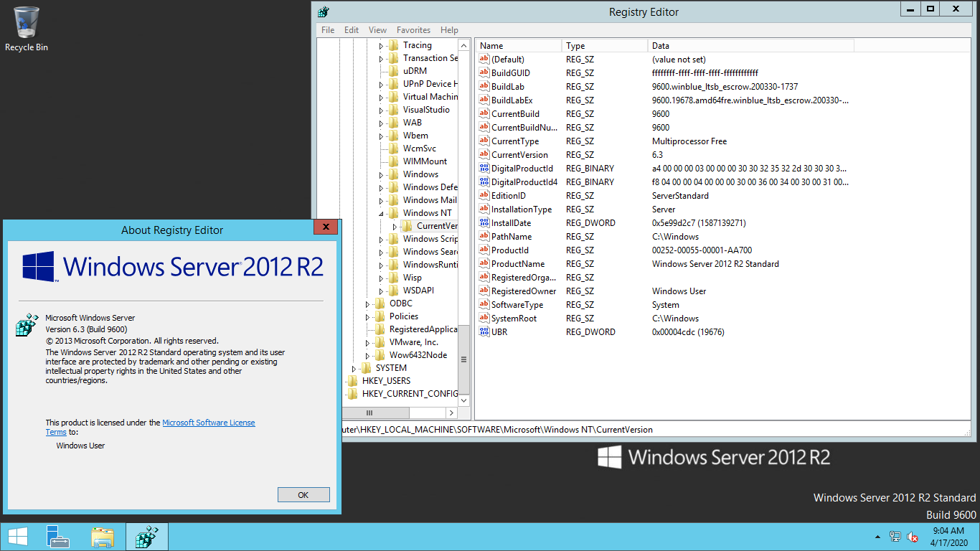Click the Type column header
This screenshot has width=980, height=551.
(604, 46)
